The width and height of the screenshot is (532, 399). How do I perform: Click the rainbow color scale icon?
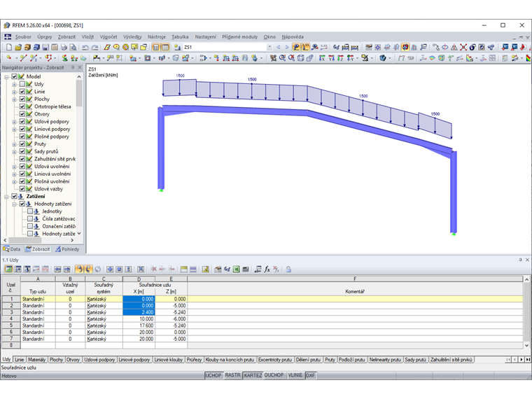click(528, 58)
